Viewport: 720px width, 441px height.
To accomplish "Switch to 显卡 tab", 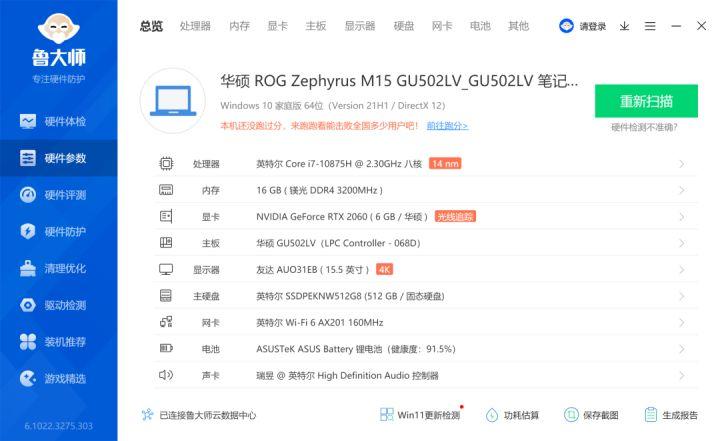I will (x=277, y=26).
